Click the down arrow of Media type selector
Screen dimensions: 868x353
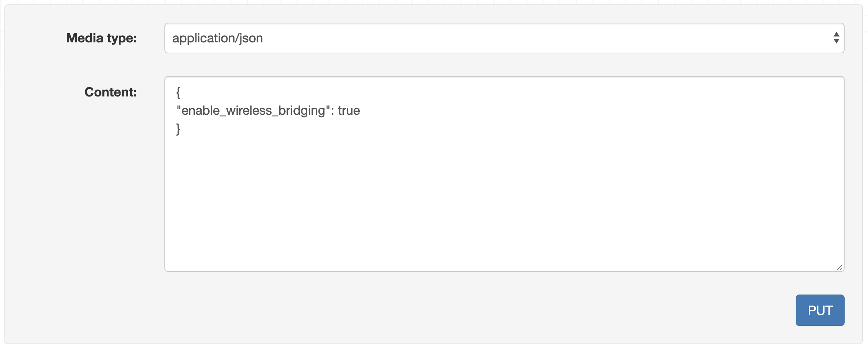pyautogui.click(x=836, y=41)
